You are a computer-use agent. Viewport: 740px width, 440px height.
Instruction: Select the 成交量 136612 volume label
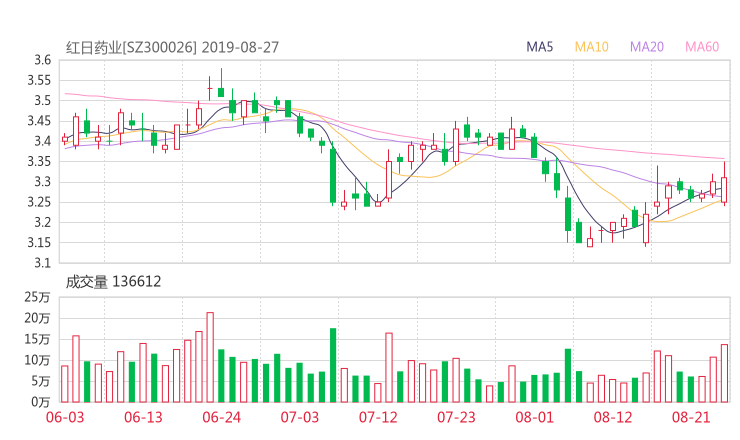[x=113, y=282]
